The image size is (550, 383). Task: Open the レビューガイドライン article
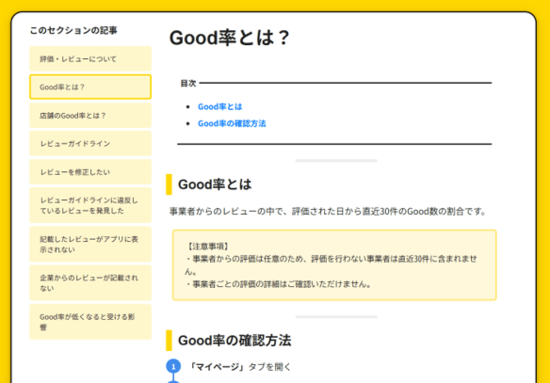pos(90,143)
